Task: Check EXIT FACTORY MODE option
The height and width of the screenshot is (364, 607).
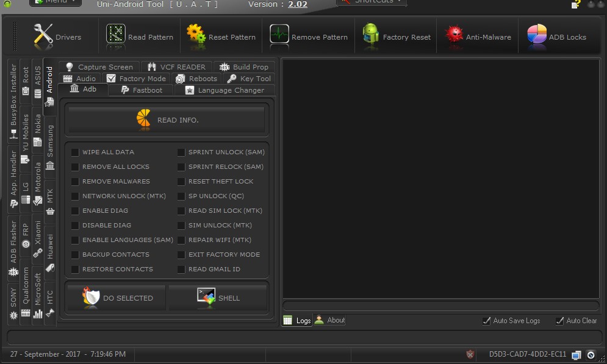Action: 181,254
